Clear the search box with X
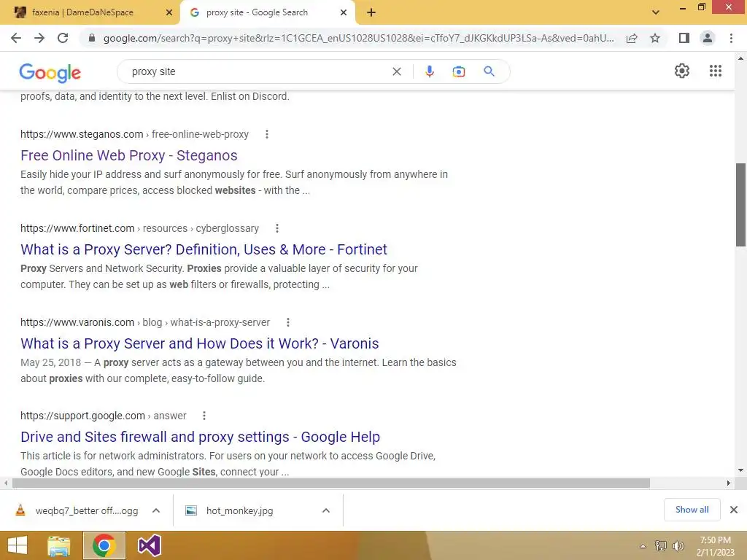Image resolution: width=747 pixels, height=560 pixels. pos(396,71)
